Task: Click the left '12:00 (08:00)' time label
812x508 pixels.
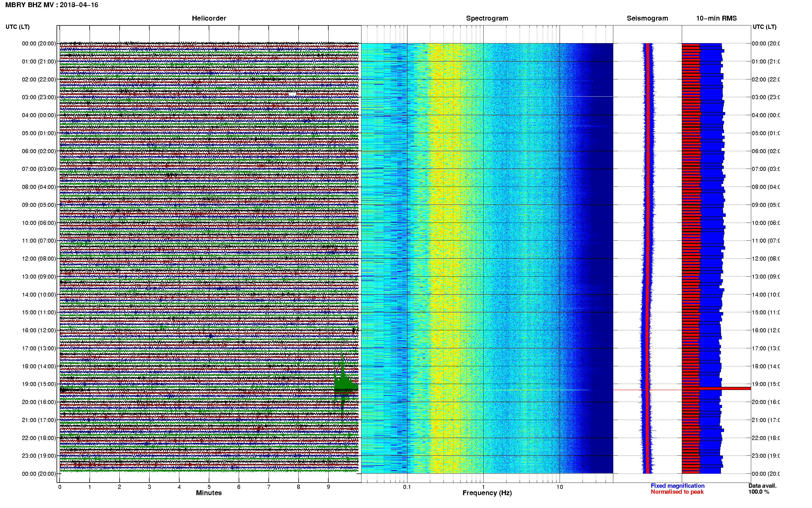Action: click(x=39, y=258)
